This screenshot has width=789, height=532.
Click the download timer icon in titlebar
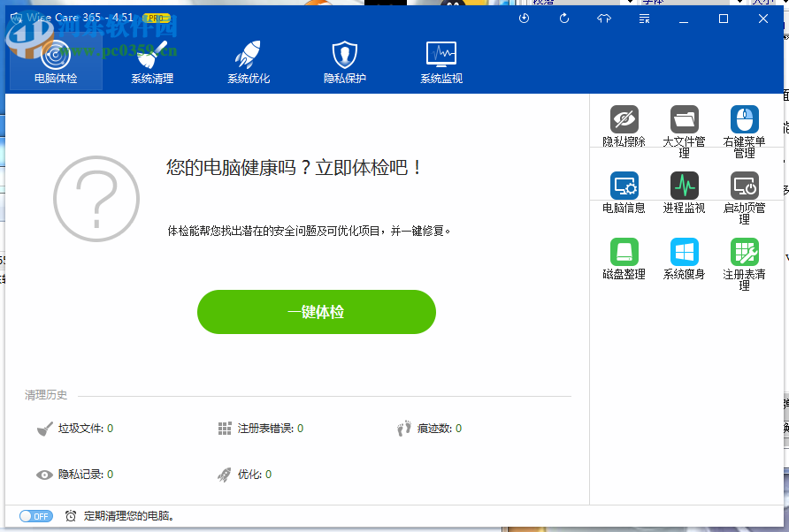pos(524,18)
